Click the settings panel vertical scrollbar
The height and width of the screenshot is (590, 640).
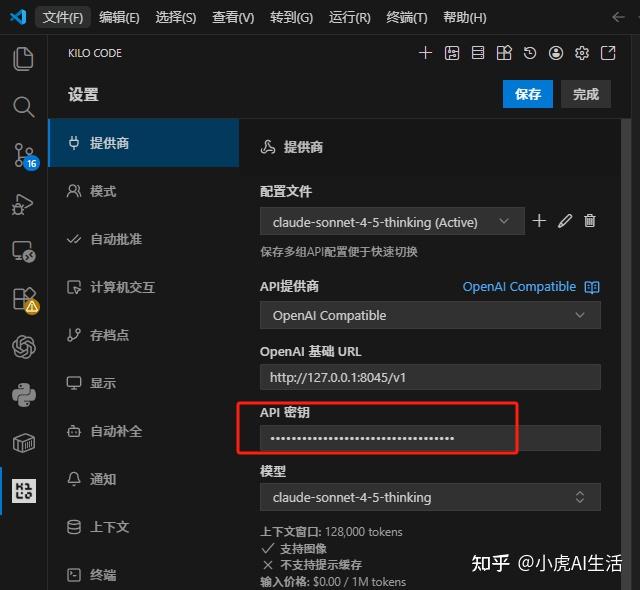626,354
